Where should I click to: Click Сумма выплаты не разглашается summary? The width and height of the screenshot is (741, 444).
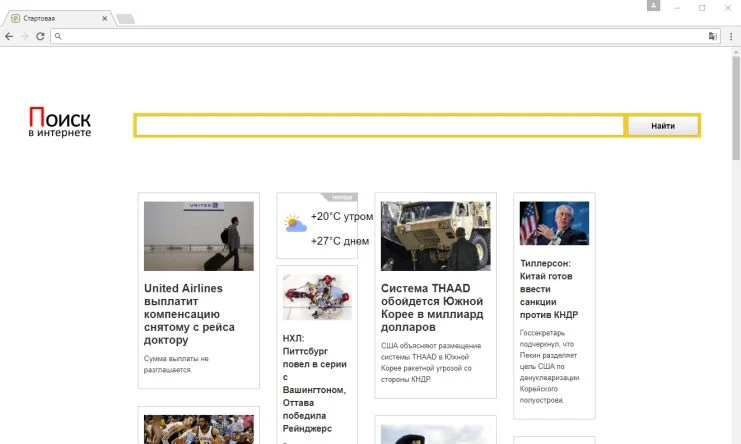point(176,364)
